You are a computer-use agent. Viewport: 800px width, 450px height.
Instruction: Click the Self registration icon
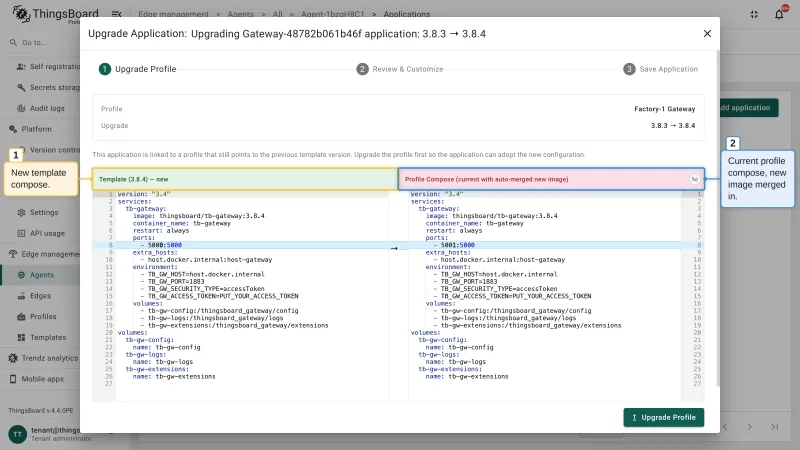tap(21, 66)
